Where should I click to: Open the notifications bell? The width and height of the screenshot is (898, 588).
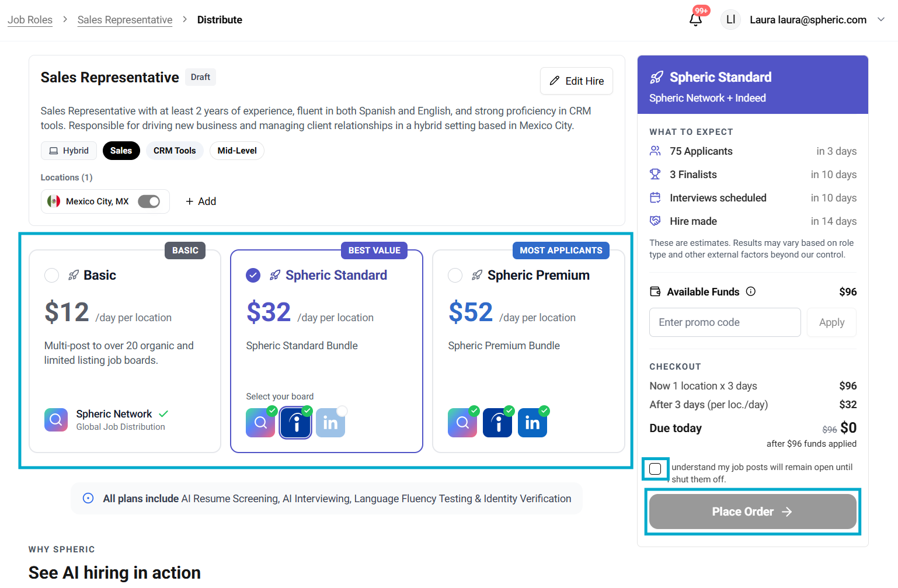[695, 20]
